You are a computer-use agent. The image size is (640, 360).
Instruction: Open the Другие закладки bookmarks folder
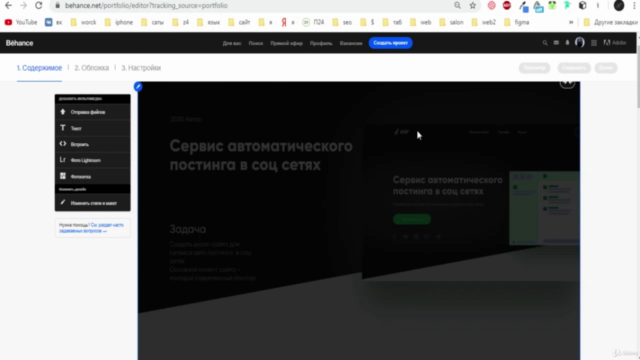click(x=611, y=22)
